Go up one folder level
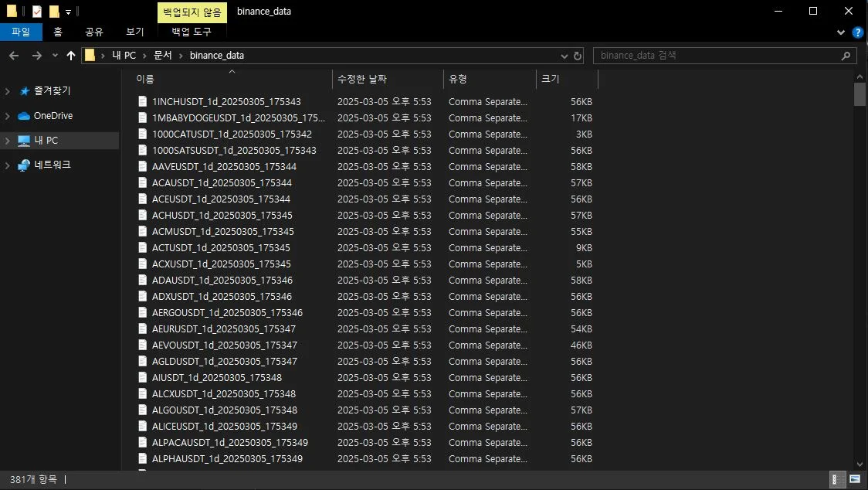 click(71, 56)
